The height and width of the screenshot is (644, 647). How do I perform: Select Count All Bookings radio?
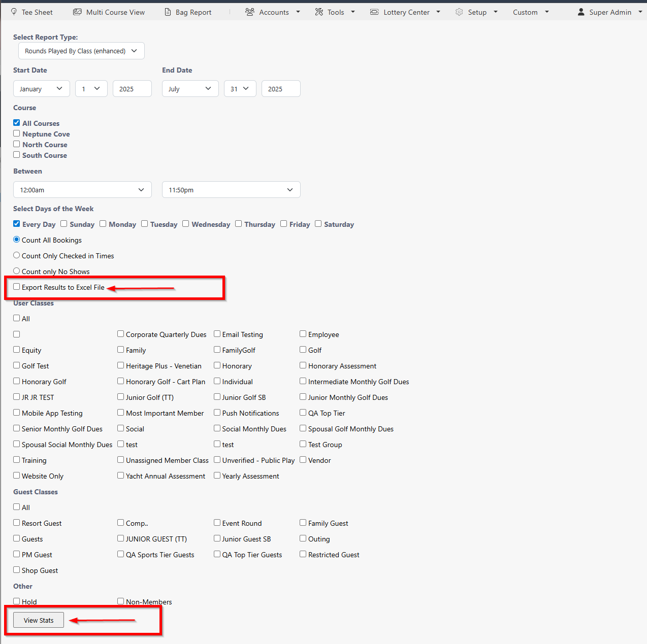tap(17, 240)
